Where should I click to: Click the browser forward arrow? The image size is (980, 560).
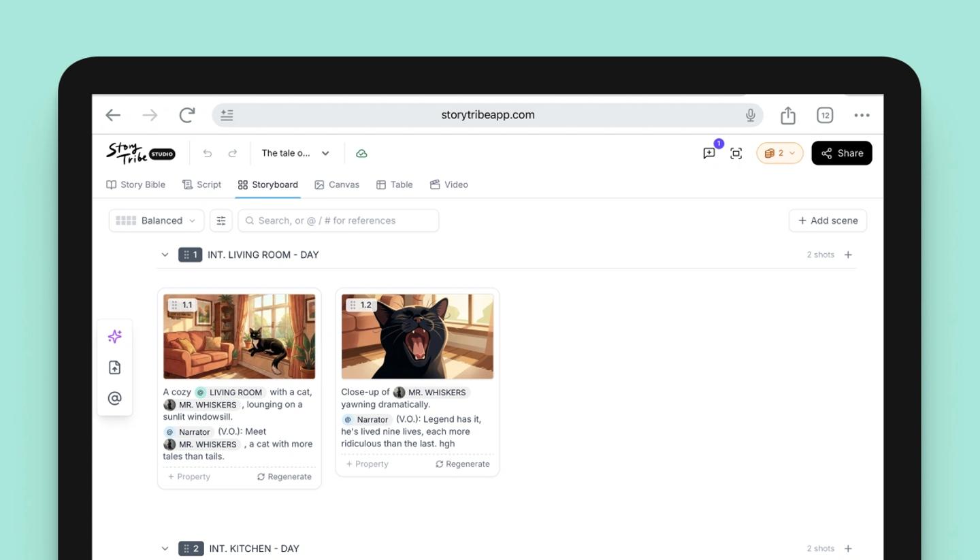[150, 115]
